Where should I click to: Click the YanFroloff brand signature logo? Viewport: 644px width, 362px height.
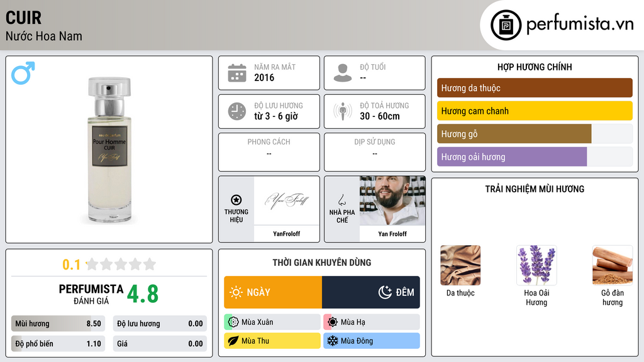point(287,200)
